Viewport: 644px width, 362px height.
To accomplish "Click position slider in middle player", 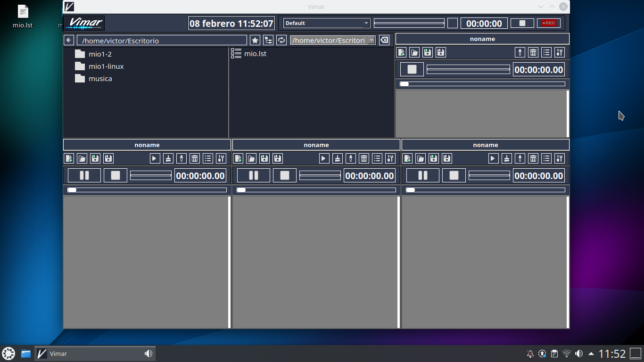I will tap(316, 190).
